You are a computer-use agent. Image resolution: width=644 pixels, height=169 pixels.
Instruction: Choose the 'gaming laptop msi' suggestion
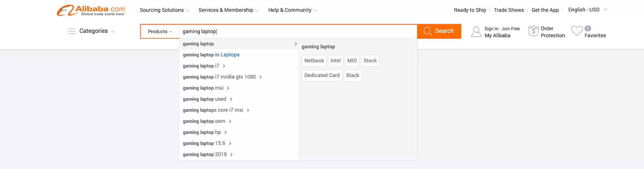coord(239,88)
